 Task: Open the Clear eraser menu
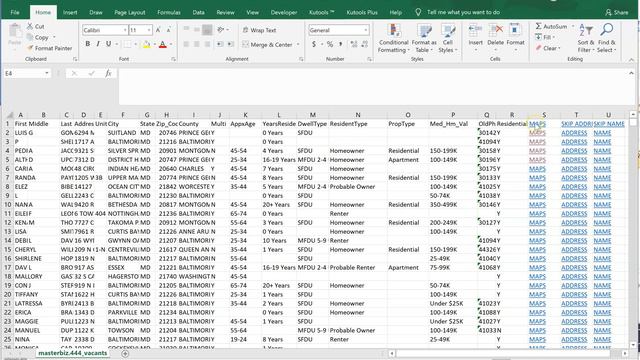click(x=549, y=48)
